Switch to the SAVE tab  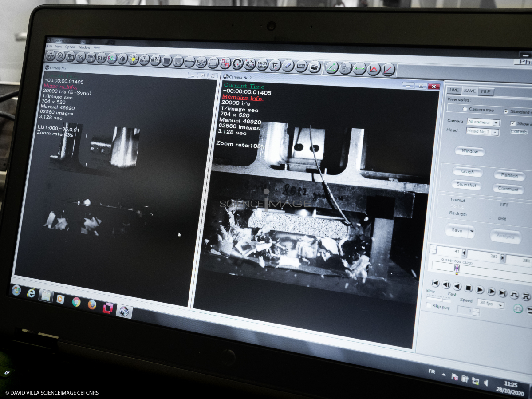(469, 91)
